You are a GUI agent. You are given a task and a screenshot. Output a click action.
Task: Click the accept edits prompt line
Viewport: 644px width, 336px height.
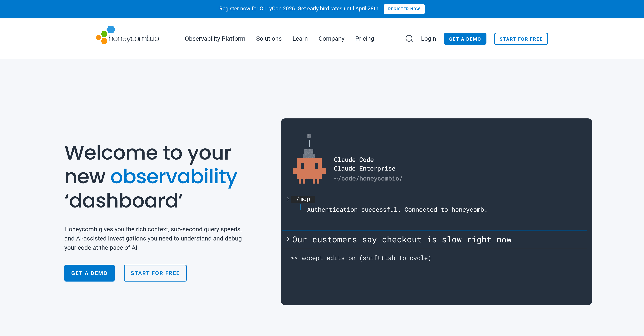click(361, 258)
